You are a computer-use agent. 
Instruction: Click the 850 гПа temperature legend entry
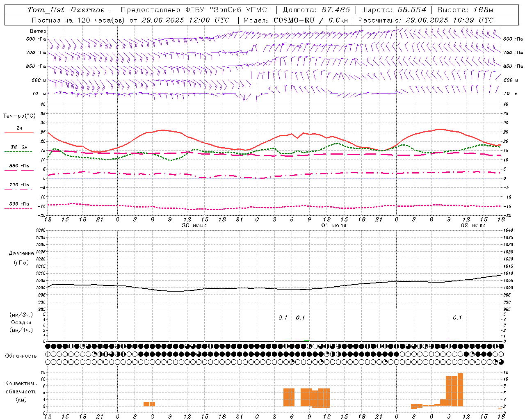pyautogui.click(x=19, y=166)
